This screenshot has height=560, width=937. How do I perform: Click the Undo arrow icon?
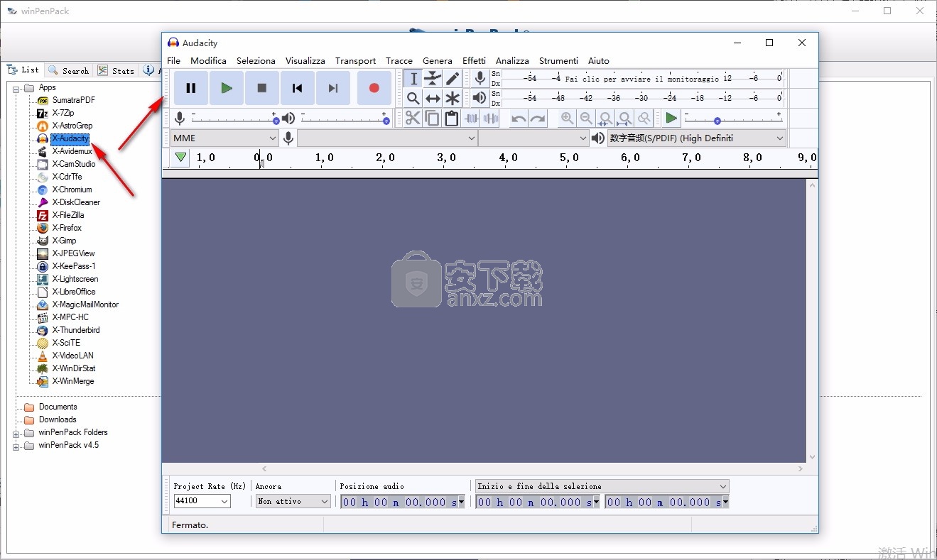click(x=519, y=118)
